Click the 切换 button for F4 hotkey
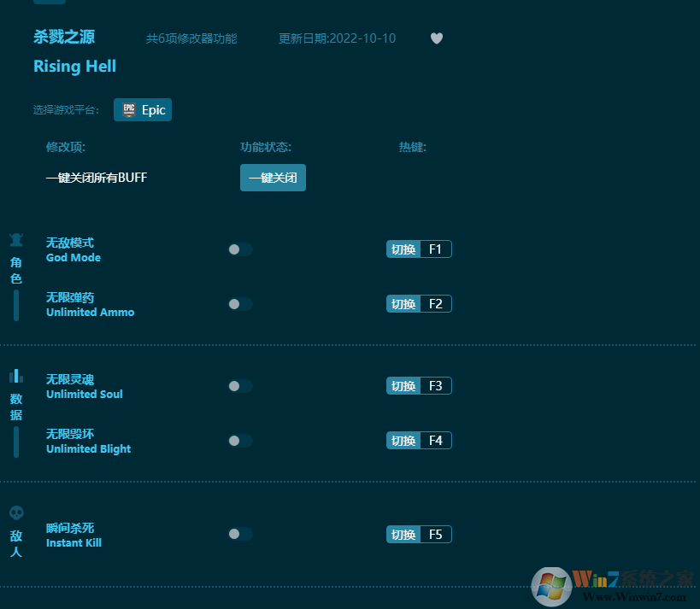 (403, 441)
